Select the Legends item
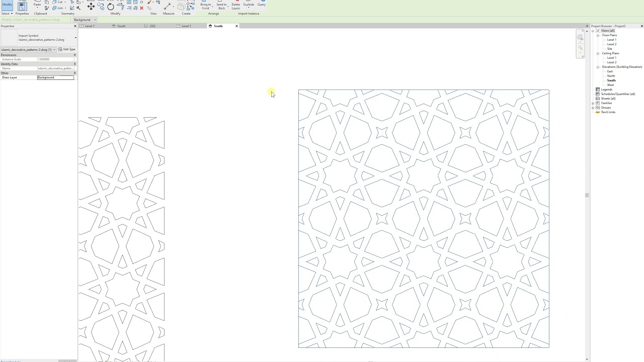The image size is (644, 362). click(607, 89)
